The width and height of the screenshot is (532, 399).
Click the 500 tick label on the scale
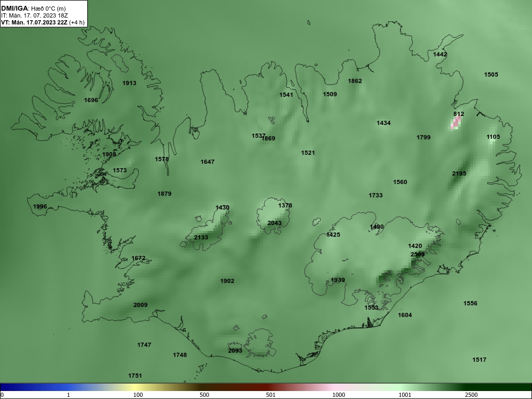click(x=205, y=395)
